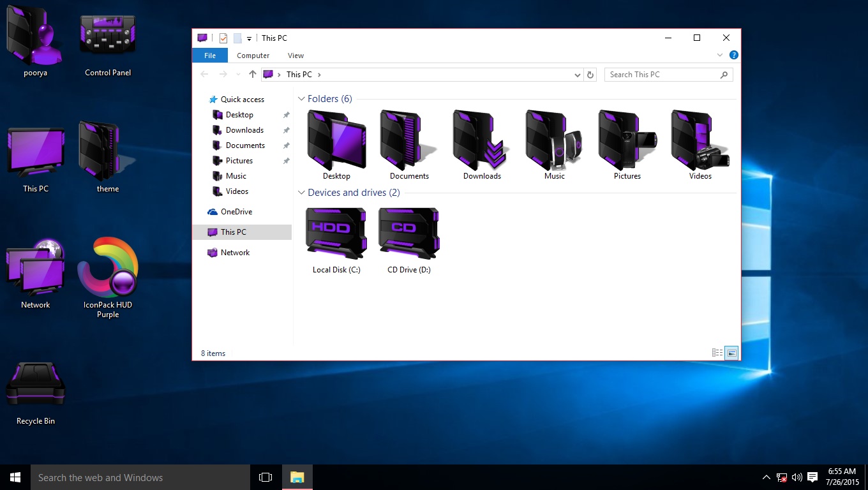Open File Explorer from the taskbar
Screen dimensions: 868x490
(297, 477)
